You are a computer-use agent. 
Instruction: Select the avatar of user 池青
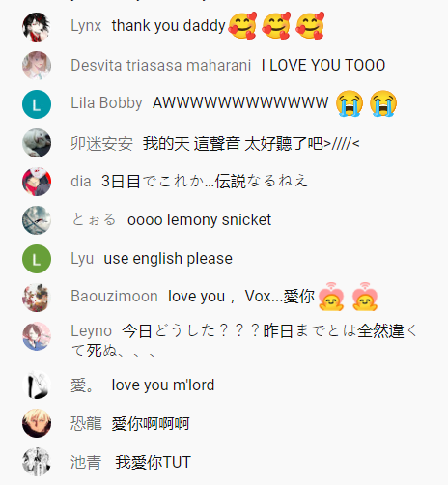37,462
